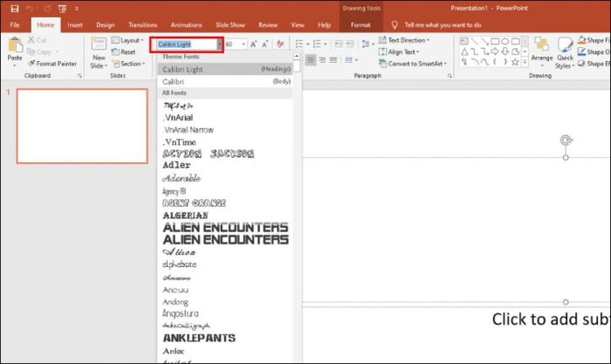
Task: Select the Rectangle shape in gallery
Action: pyautogui.click(x=495, y=41)
